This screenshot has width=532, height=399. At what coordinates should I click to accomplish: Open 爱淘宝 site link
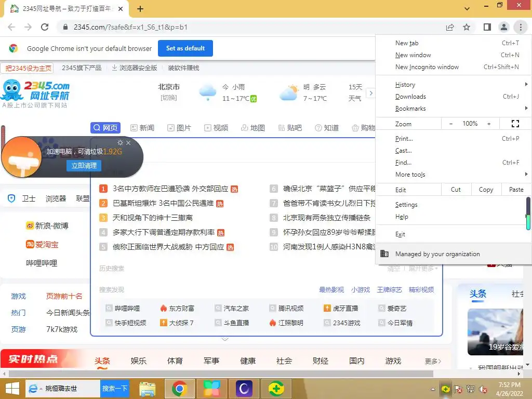tap(42, 244)
